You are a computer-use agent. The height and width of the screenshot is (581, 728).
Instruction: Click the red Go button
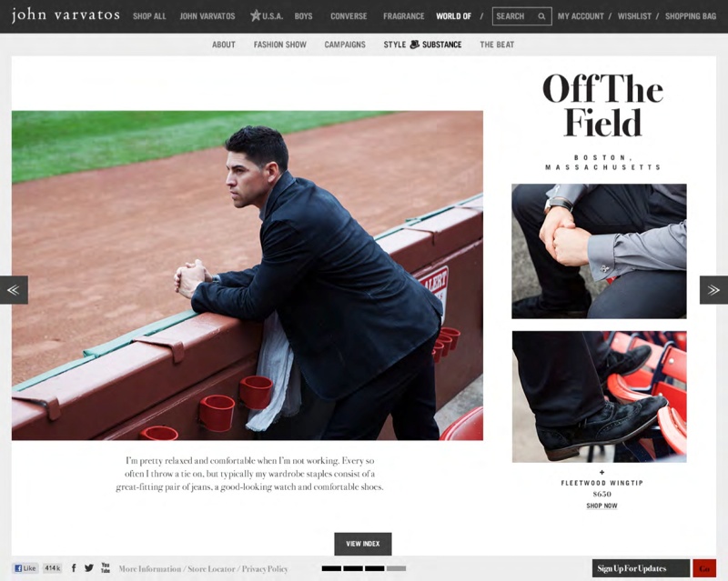pyautogui.click(x=704, y=568)
